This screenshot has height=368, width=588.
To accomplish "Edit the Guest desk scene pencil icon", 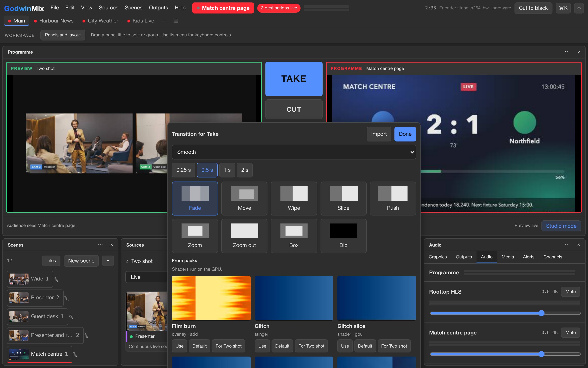I will coord(71,317).
